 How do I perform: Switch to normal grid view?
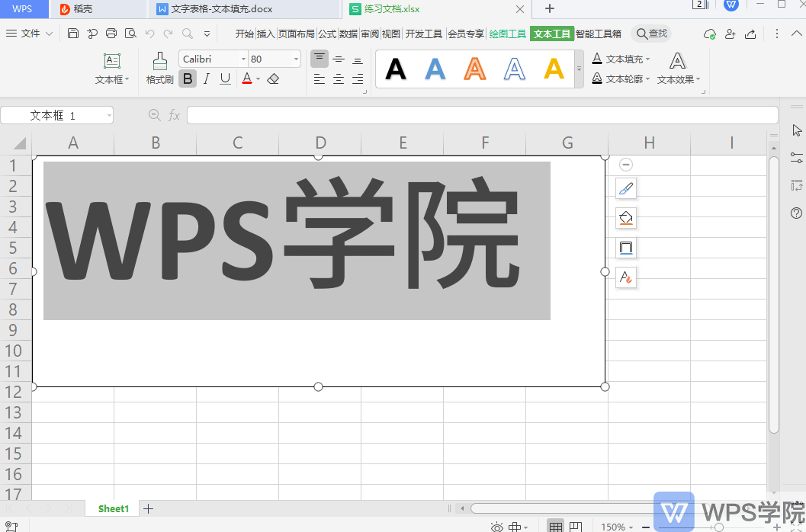(555, 527)
